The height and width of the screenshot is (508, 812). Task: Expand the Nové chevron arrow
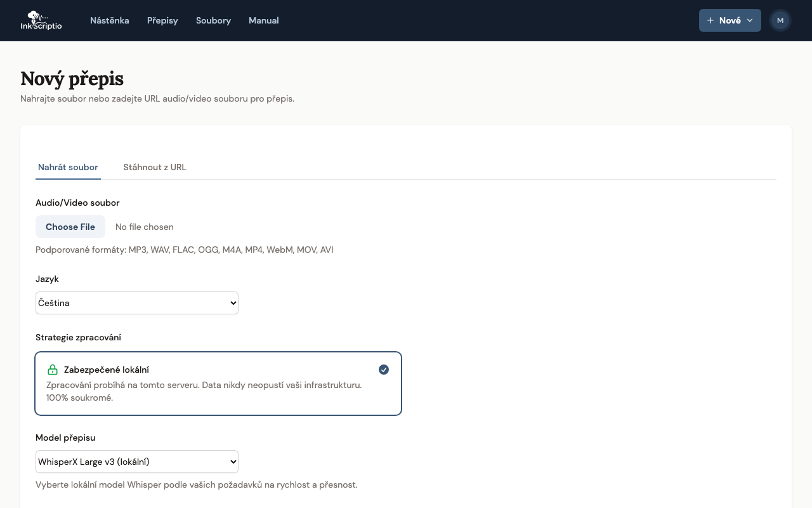[x=750, y=20]
